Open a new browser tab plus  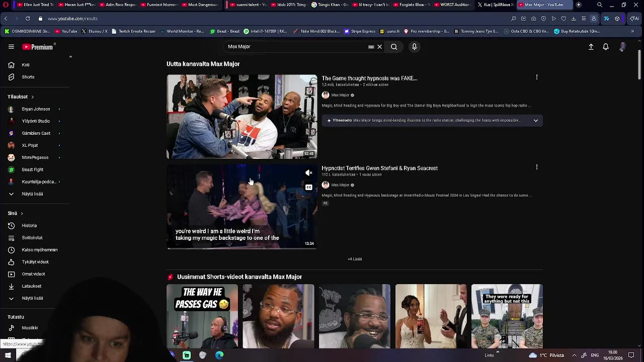pos(579,5)
